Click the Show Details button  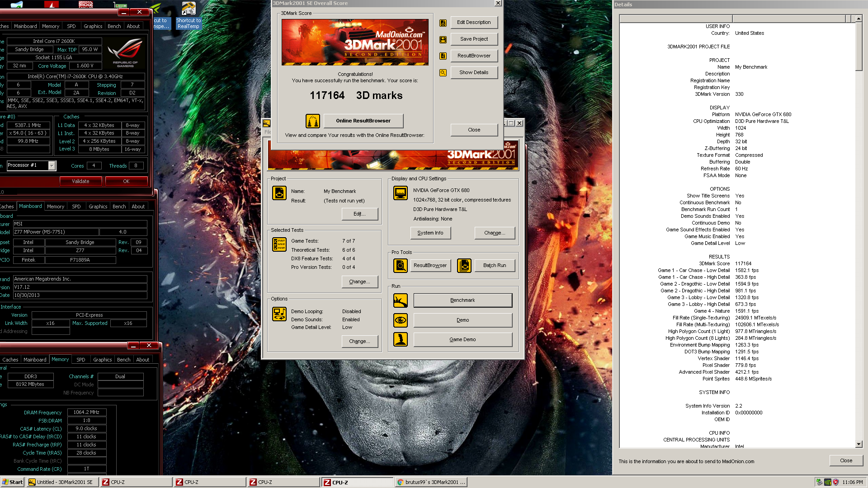coord(474,73)
